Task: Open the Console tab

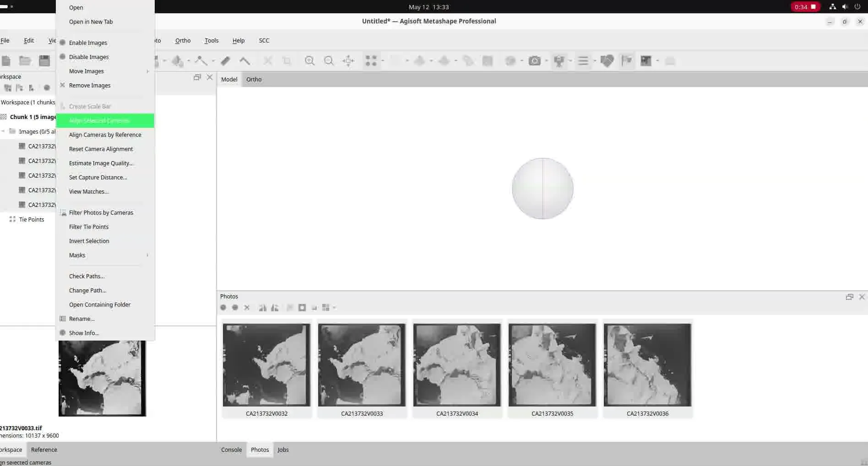Action: click(x=231, y=450)
